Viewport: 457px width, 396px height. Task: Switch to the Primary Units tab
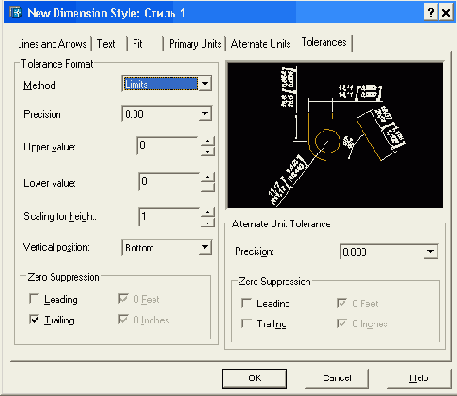[x=195, y=44]
